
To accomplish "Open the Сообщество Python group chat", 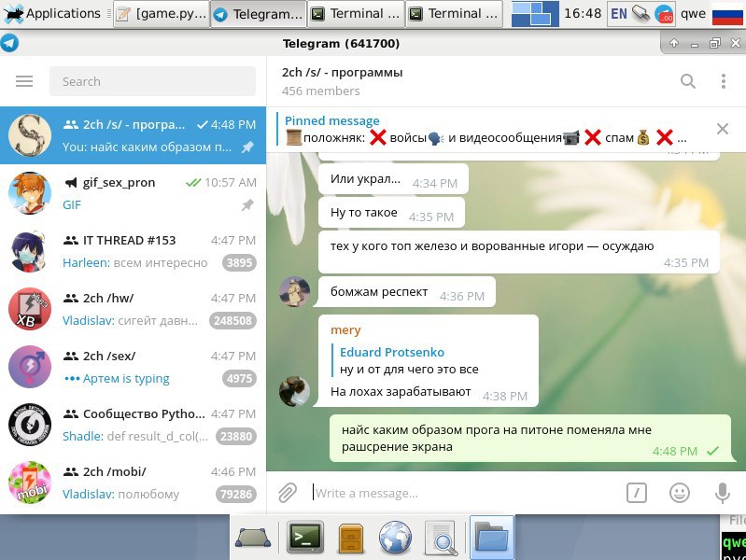I will click(x=133, y=425).
